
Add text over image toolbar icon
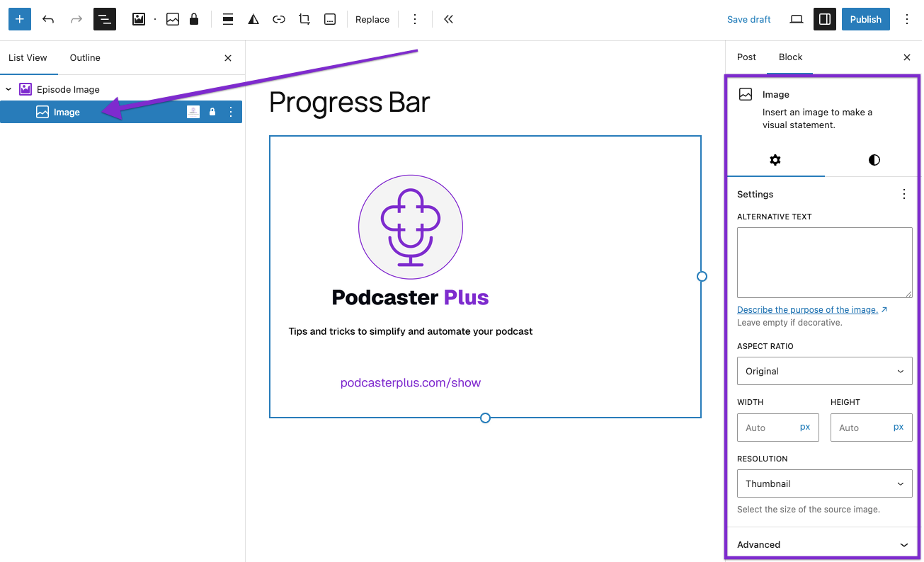(x=330, y=19)
